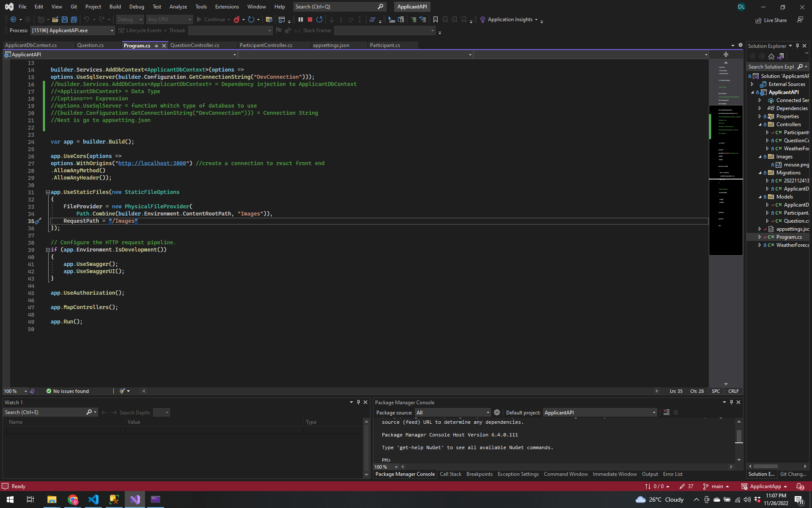Switch to the appsettings.json tab
The width and height of the screenshot is (812, 508).
coord(331,45)
